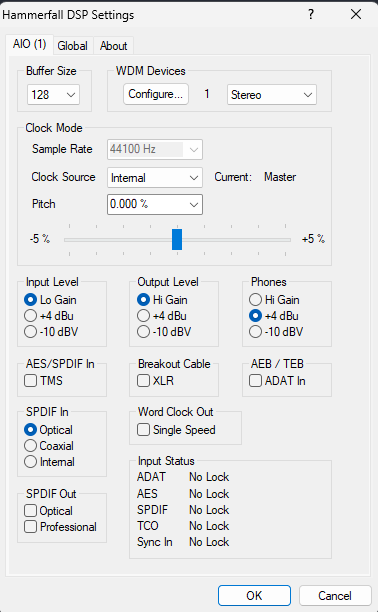Screen dimensions: 378x612
Task: Enable Professional SPDIF Out checkbox
Action: [x=61, y=527]
